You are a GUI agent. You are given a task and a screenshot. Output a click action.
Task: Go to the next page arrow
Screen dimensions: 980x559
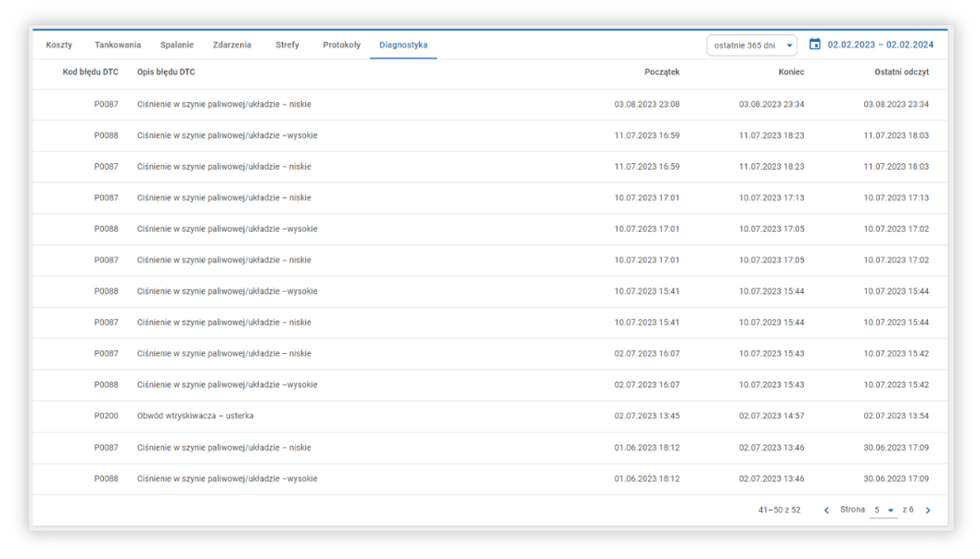pos(928,511)
